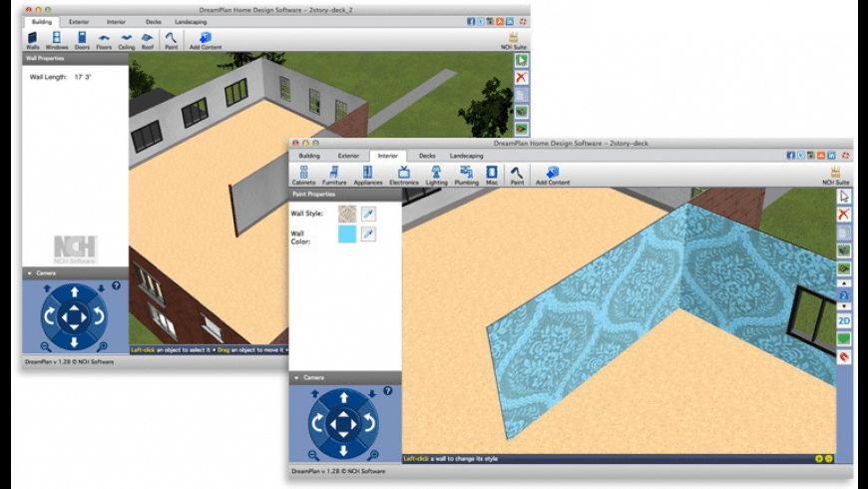
Task: Toggle the magnet snap button
Action: click(x=844, y=356)
